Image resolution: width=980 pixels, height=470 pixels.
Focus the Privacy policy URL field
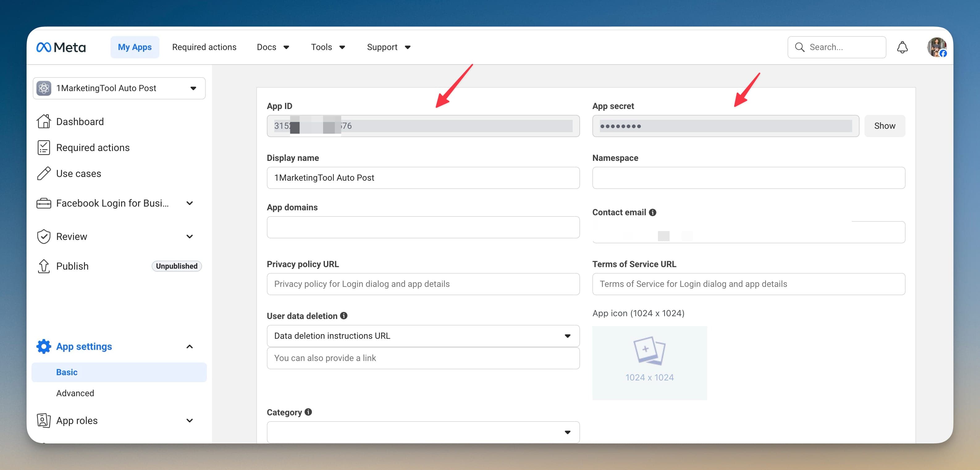(x=423, y=284)
